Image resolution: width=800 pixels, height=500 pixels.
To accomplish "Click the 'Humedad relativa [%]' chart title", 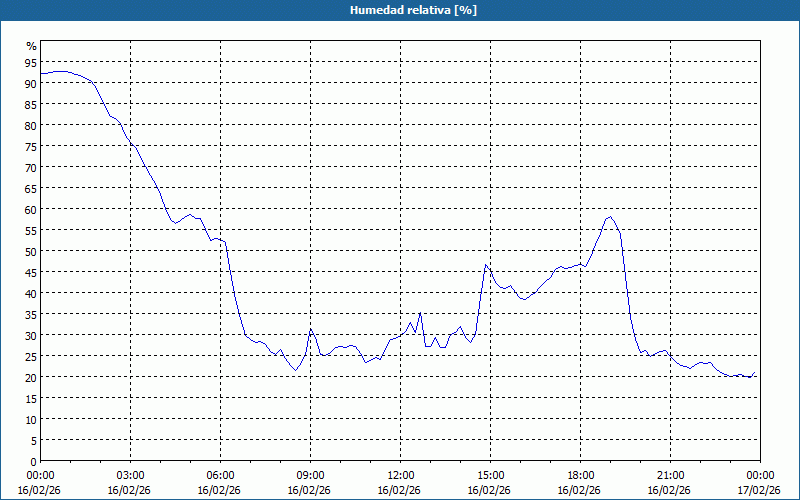I will pyautogui.click(x=399, y=10).
